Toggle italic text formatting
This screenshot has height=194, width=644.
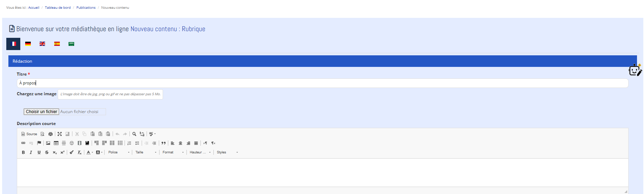31,152
